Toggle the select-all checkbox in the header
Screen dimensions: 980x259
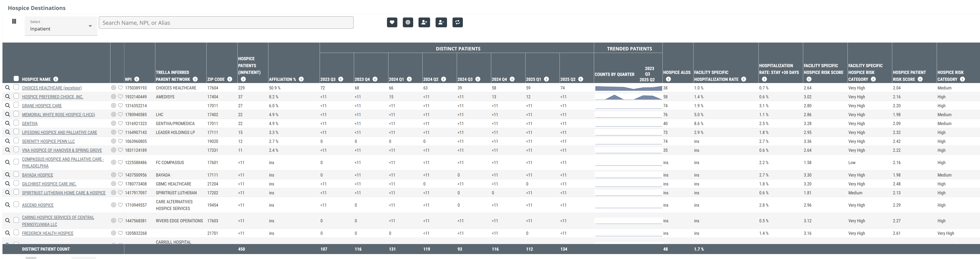[16, 79]
